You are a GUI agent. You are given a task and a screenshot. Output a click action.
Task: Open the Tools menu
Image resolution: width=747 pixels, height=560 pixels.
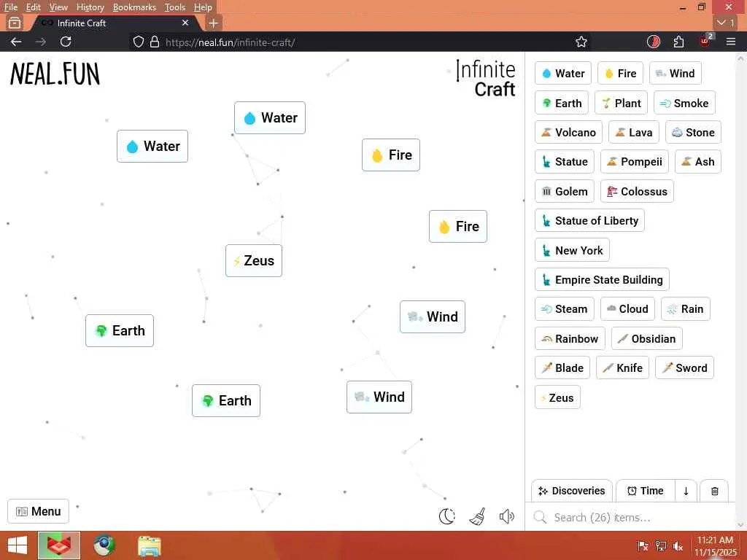click(x=174, y=7)
